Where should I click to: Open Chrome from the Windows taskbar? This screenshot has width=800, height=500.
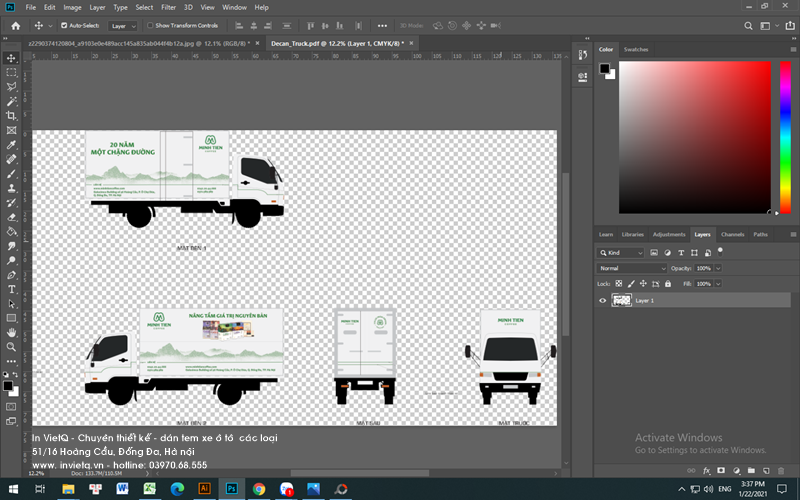tap(259, 489)
